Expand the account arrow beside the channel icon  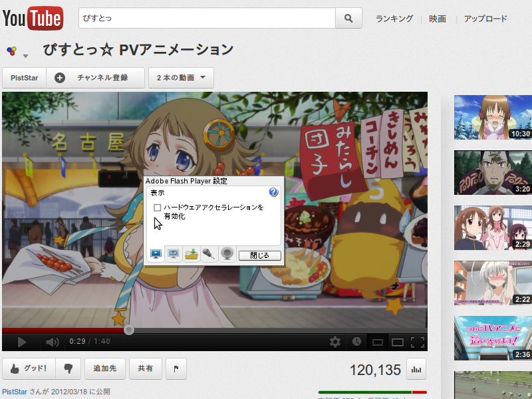[26, 56]
